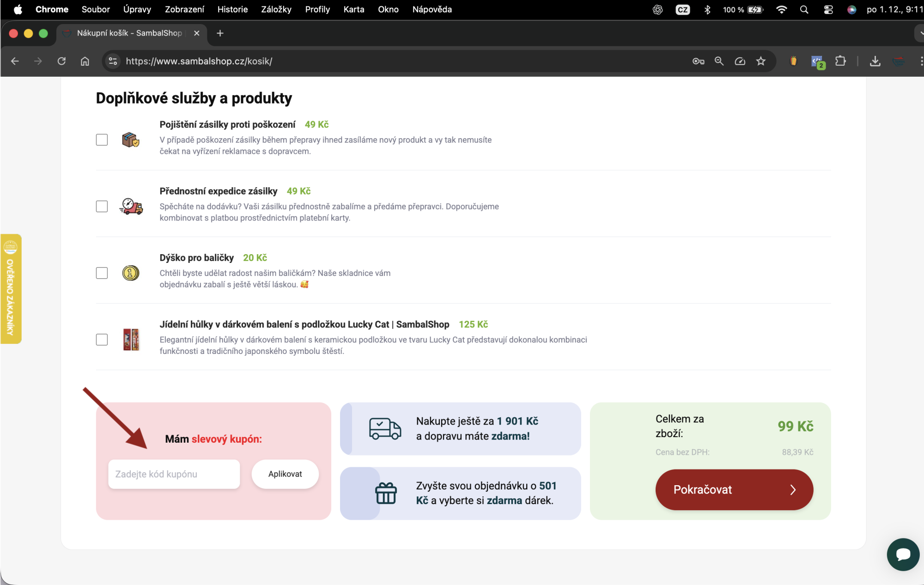Open the Ověřeno zákazníky side tab
Viewport: 924px width, 585px height.
[x=11, y=289]
